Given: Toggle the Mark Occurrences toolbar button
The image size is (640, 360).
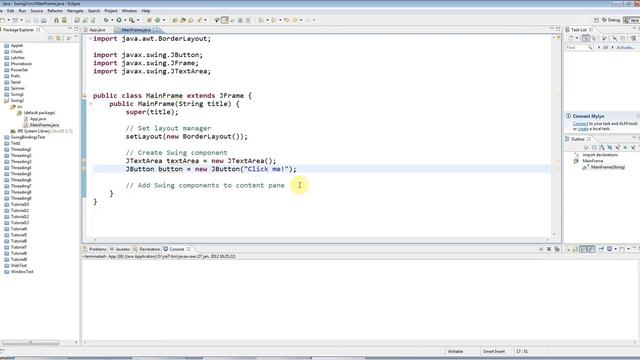Looking at the screenshot, I should (225, 20).
